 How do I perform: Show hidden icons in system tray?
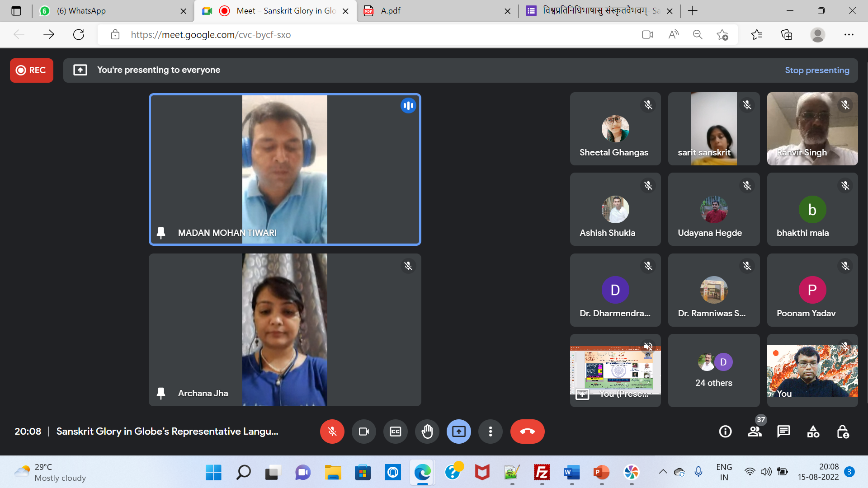tap(663, 472)
